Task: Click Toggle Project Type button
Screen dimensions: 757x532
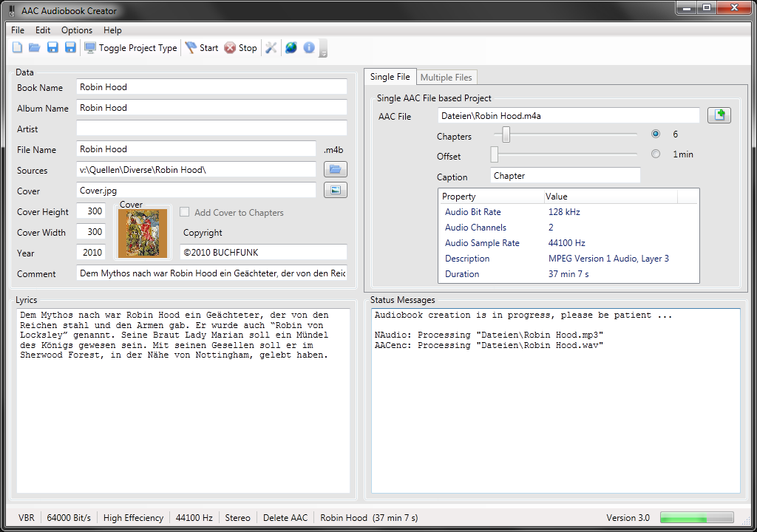Action: click(x=131, y=48)
